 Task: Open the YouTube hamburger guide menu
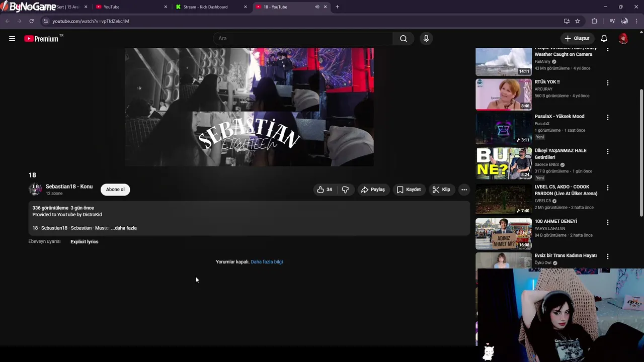(12, 39)
